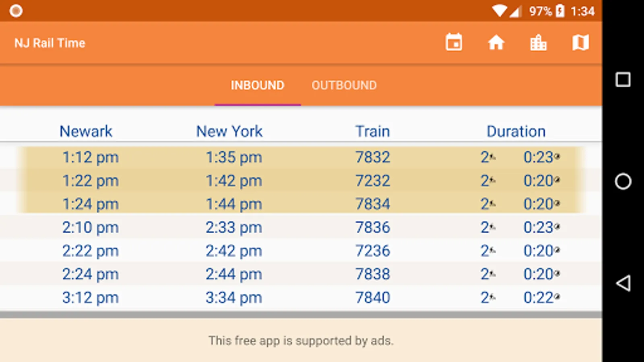This screenshot has height=362, width=644.
Task: Tap the clock icon next to 0:22 duration
Action: (x=557, y=297)
